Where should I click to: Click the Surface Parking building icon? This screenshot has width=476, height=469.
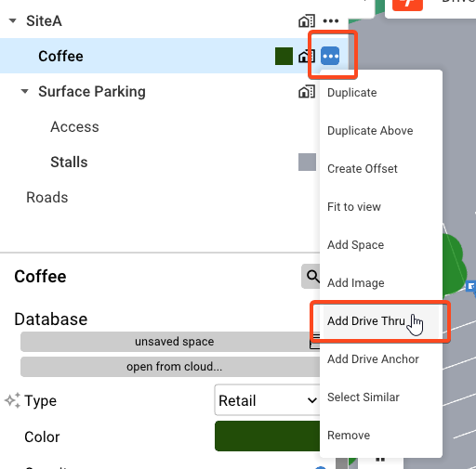(307, 92)
